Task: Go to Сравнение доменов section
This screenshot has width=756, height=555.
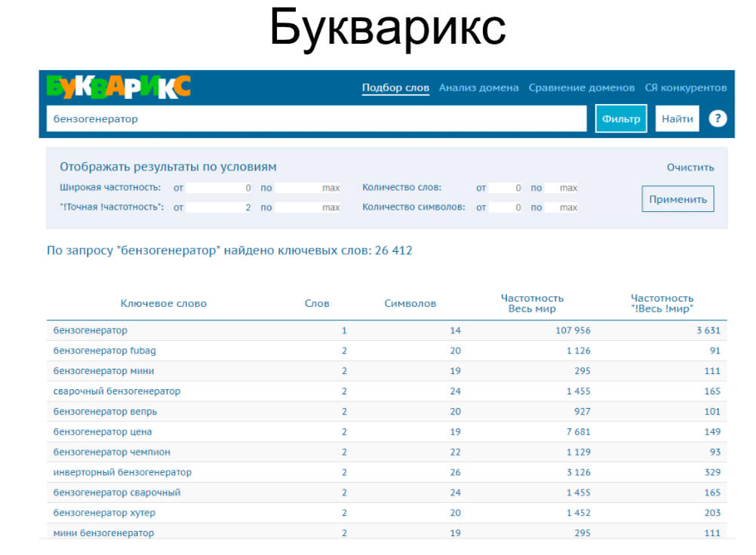Action: 581,87
